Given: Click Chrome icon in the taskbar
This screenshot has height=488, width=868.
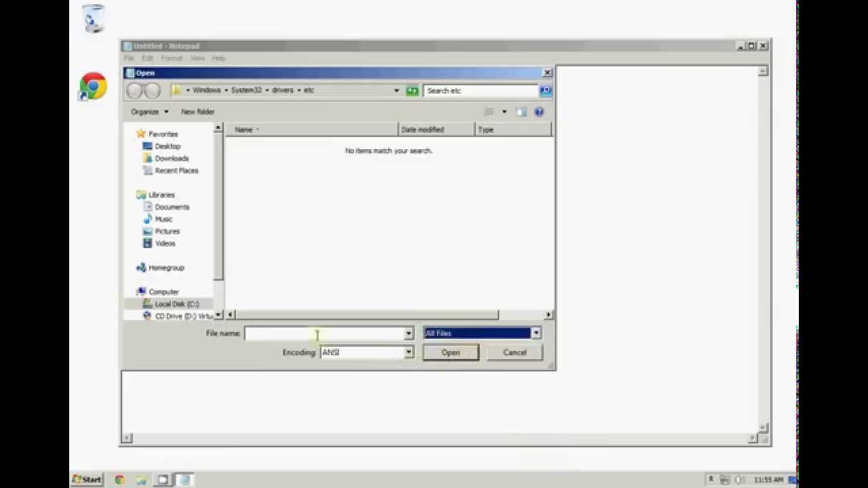Looking at the screenshot, I should click(119, 480).
